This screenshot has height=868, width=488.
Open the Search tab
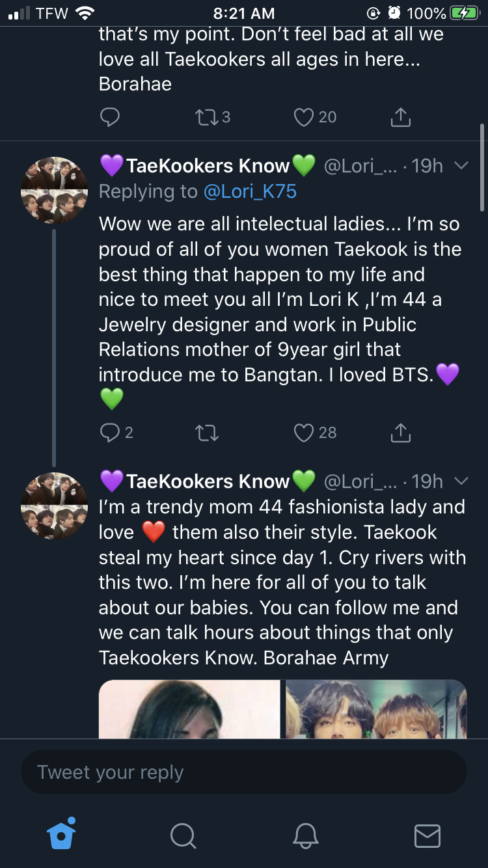[x=183, y=835]
